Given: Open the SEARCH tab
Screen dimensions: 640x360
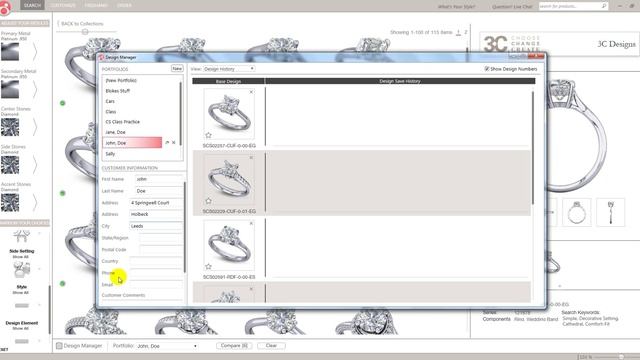Looking at the screenshot, I should 32,5.
